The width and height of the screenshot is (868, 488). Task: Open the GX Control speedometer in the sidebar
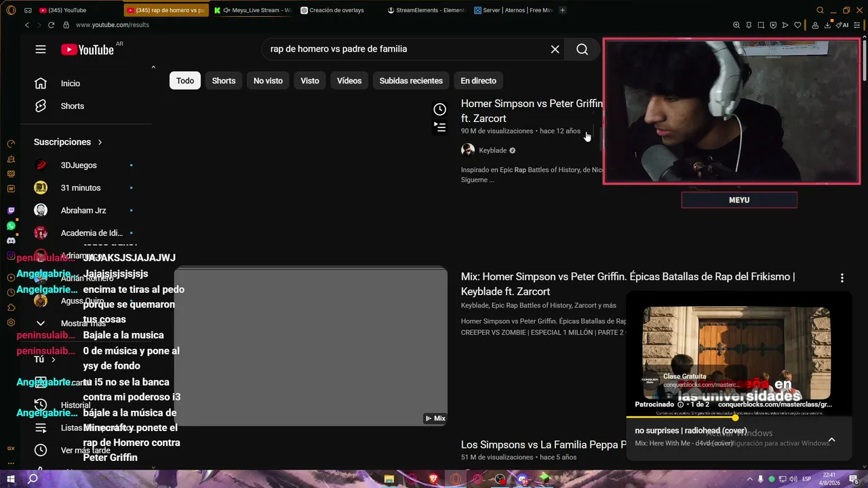11,144
